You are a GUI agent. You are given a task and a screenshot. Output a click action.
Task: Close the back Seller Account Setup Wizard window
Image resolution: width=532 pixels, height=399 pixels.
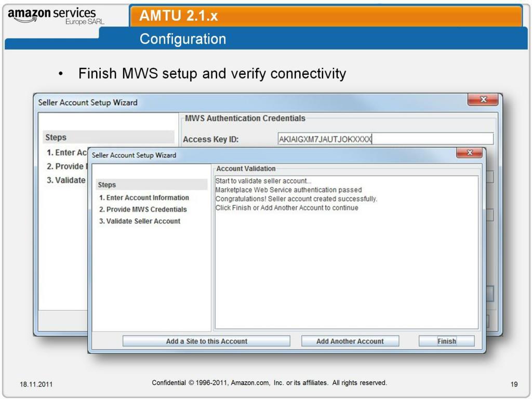(x=483, y=99)
